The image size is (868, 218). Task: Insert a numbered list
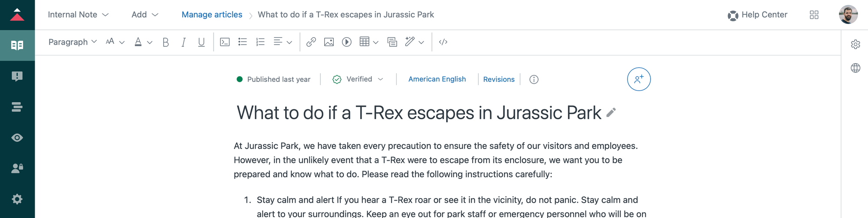pos(260,42)
